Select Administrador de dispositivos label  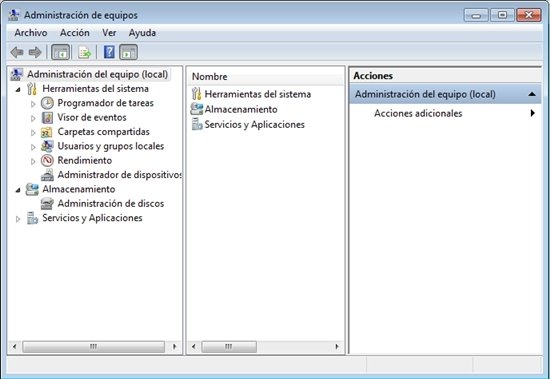120,175
